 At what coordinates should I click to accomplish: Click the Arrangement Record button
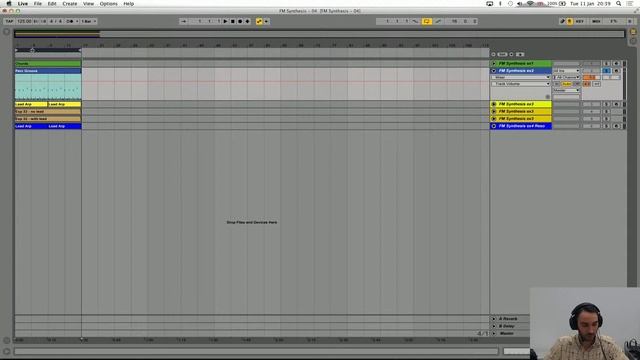[240, 21]
